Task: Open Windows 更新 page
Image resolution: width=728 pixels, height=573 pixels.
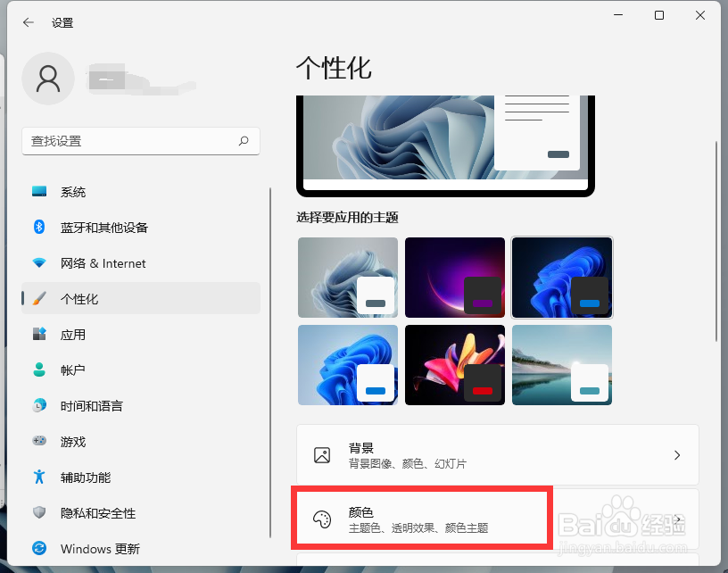Action: 141,548
